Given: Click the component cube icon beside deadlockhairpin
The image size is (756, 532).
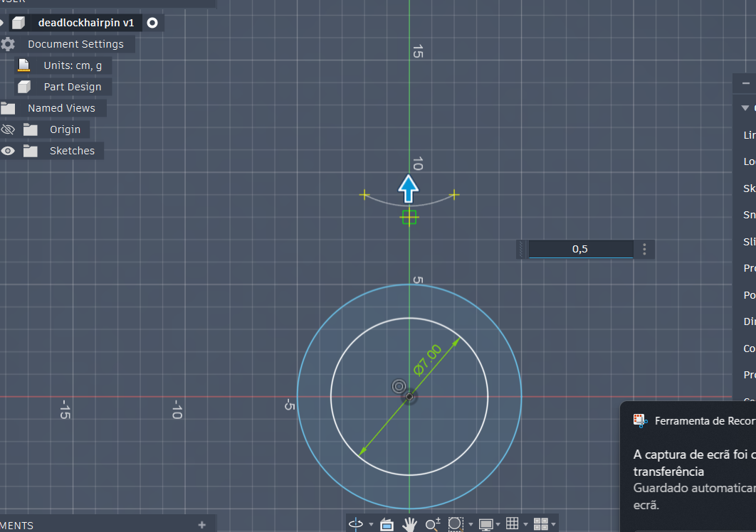Looking at the screenshot, I should click(x=19, y=23).
